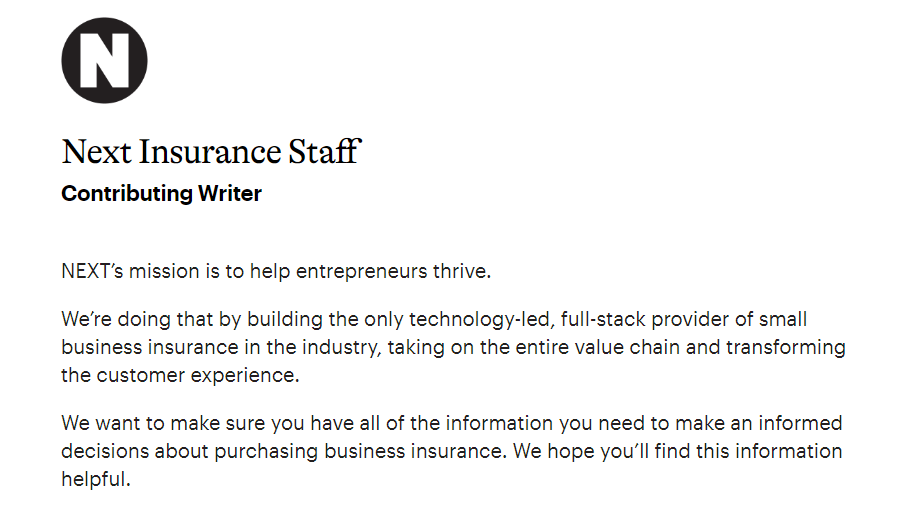Click the word thrive in the first paragraph
Viewport: 912px width, 527px height.
tap(462, 271)
